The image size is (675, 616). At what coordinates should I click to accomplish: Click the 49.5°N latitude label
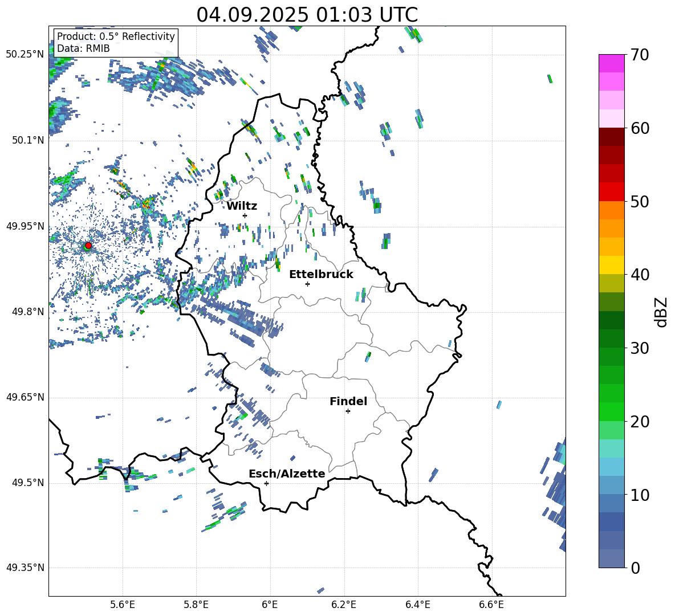coord(27,483)
